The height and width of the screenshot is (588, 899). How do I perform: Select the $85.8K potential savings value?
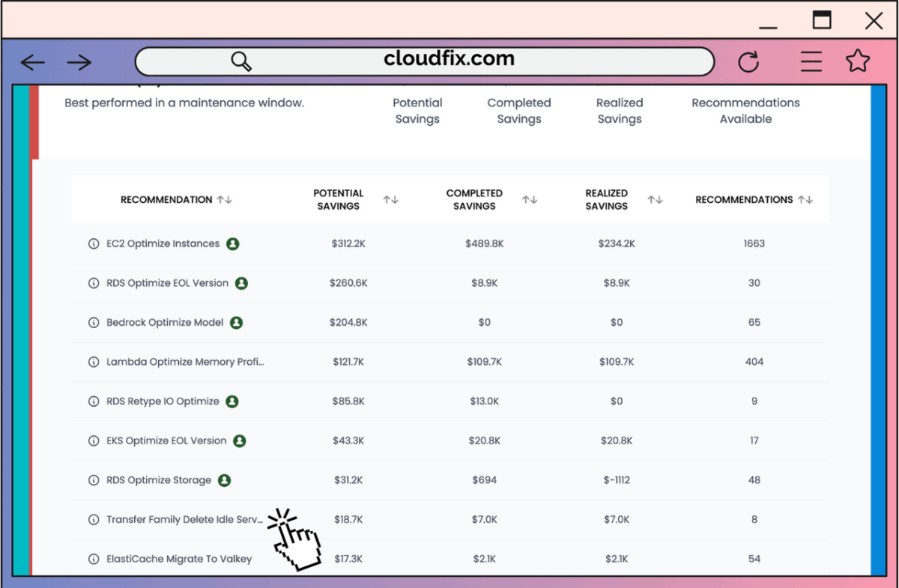[348, 401]
